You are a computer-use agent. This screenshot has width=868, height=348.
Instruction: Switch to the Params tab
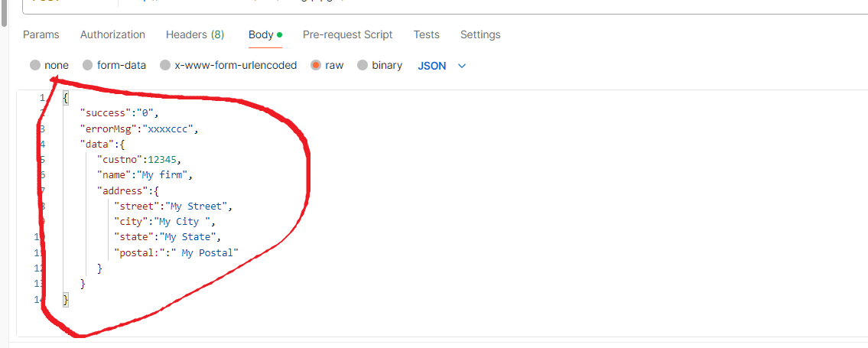pyautogui.click(x=41, y=34)
